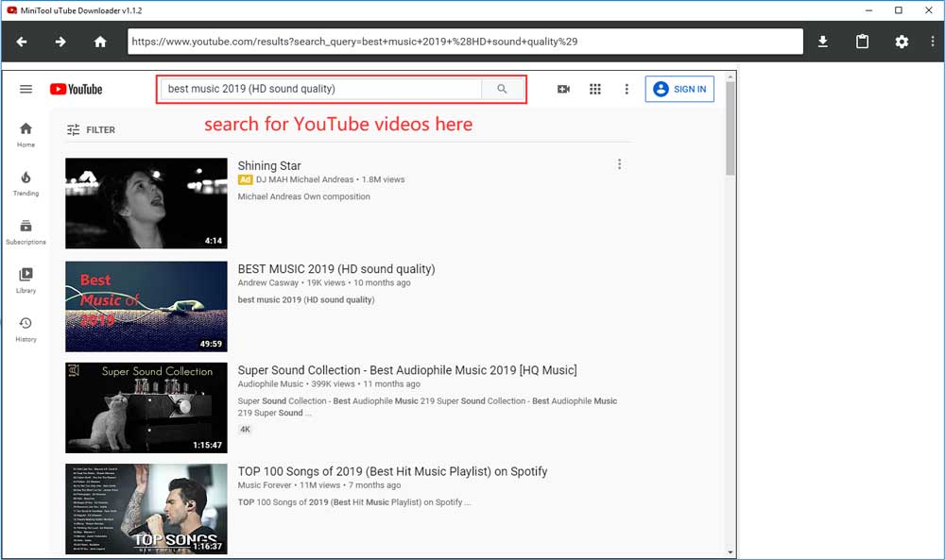Click the Ad badge under Shining Star
945x560 pixels.
(245, 179)
